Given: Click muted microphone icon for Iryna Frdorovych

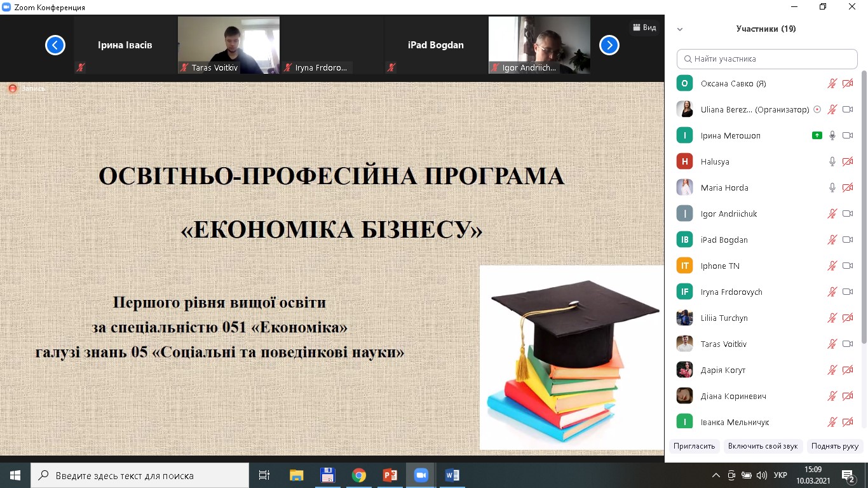Looking at the screenshot, I should 832,292.
